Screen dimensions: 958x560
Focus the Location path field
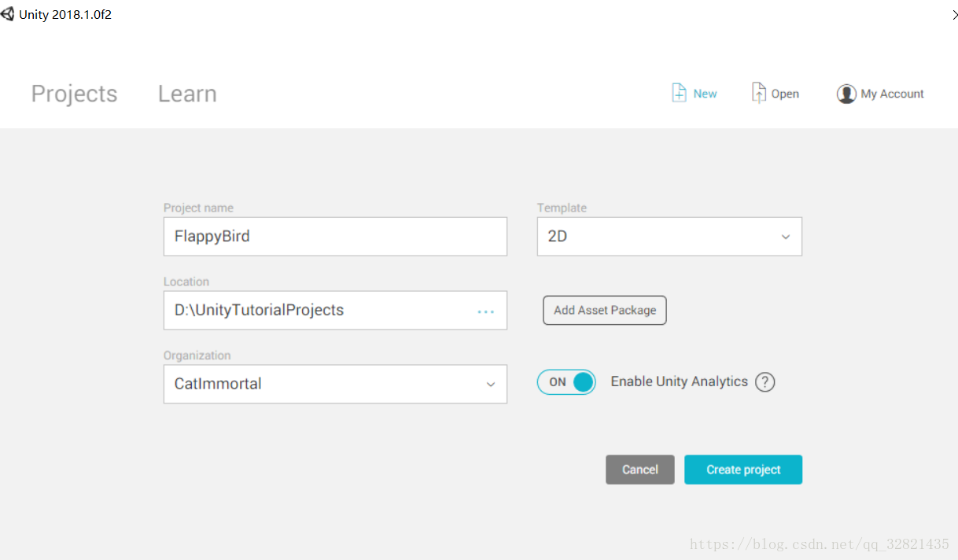click(x=335, y=310)
